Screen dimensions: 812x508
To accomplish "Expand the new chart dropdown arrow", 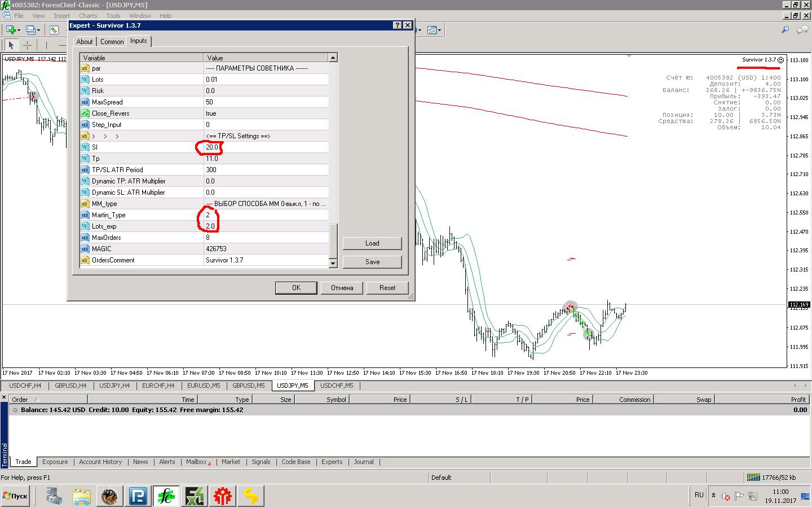I will pos(19,30).
